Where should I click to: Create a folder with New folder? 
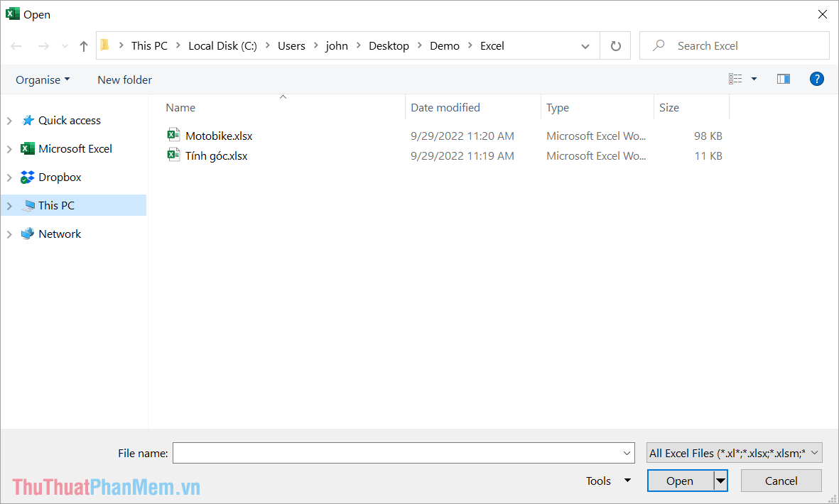pos(124,80)
